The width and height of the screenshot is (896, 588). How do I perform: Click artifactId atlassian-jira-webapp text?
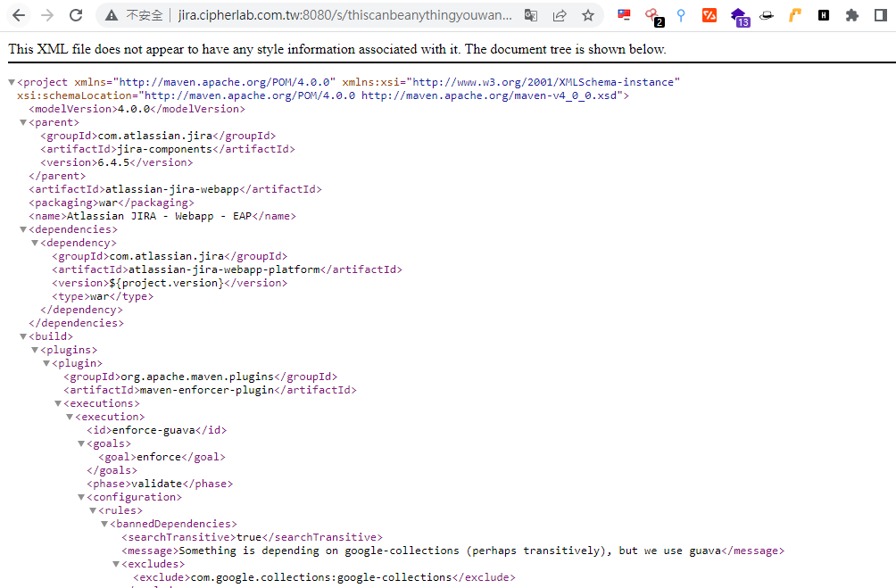tap(172, 189)
